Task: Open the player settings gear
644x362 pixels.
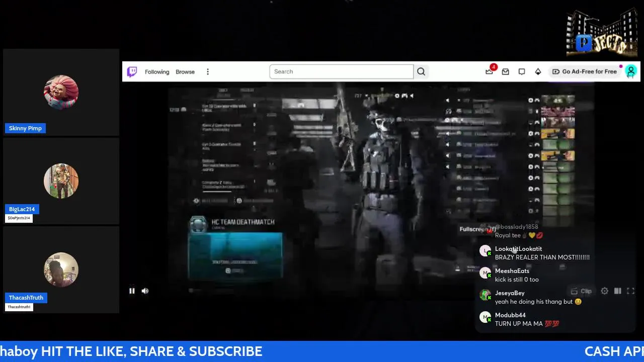Action: [605, 291]
